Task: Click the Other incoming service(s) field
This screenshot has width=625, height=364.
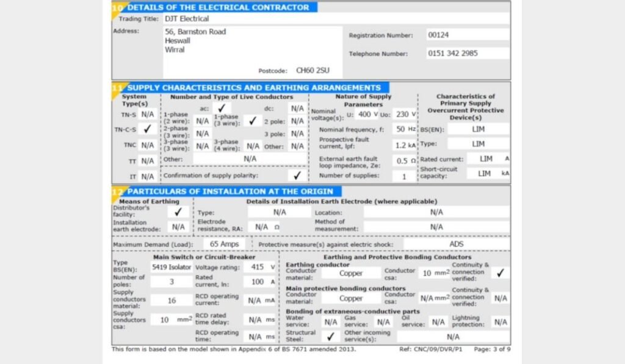Action: tap(453, 337)
